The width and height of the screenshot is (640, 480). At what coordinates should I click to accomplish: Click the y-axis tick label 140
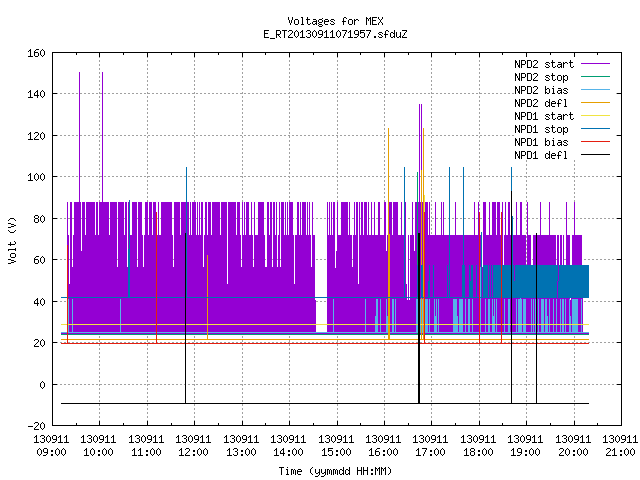pyautogui.click(x=36, y=94)
